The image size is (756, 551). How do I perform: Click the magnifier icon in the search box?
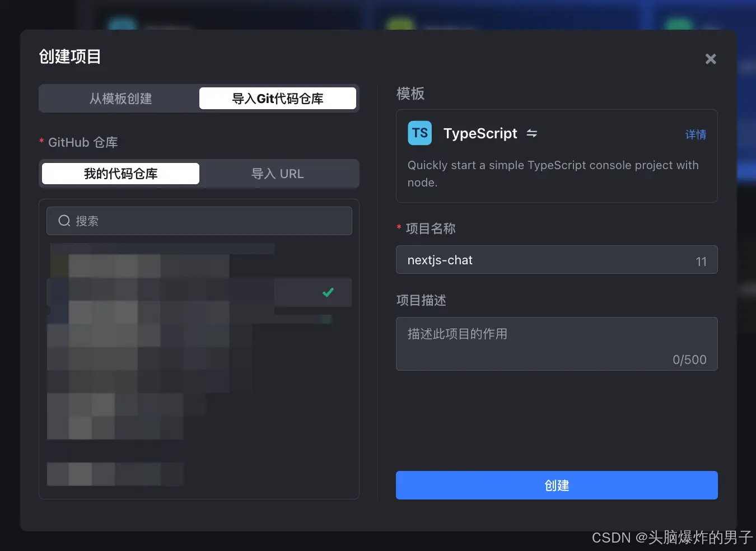(64, 221)
